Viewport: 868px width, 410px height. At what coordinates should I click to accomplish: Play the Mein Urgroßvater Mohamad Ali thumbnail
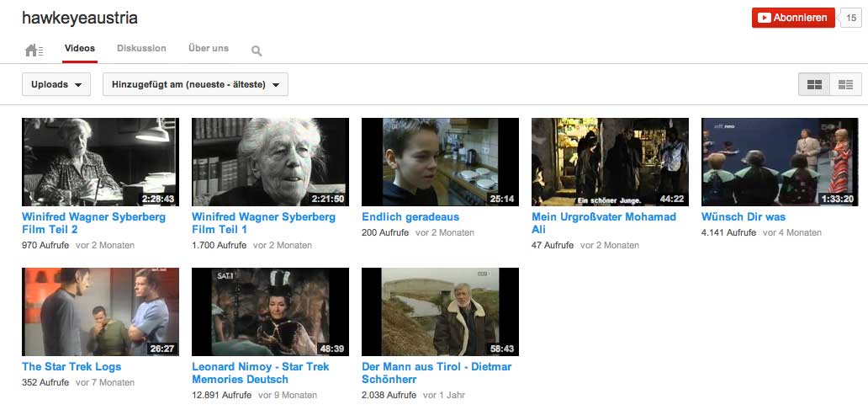pos(610,162)
